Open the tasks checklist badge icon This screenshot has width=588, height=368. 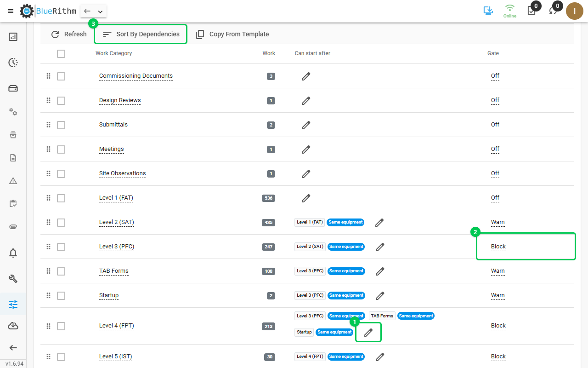(531, 11)
